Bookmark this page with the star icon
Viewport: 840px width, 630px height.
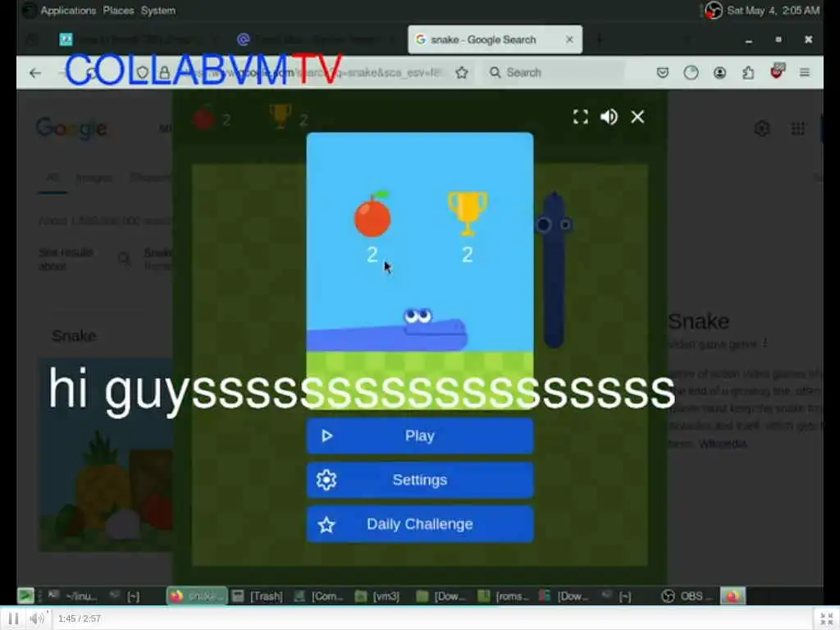coord(462,73)
